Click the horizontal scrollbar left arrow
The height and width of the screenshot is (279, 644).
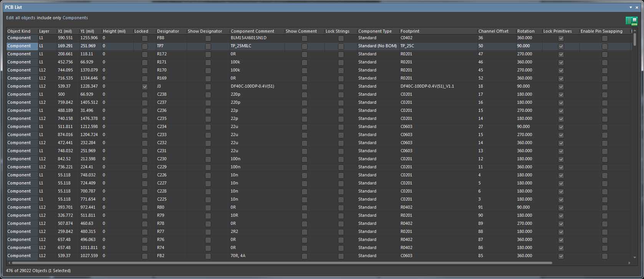tap(9, 263)
